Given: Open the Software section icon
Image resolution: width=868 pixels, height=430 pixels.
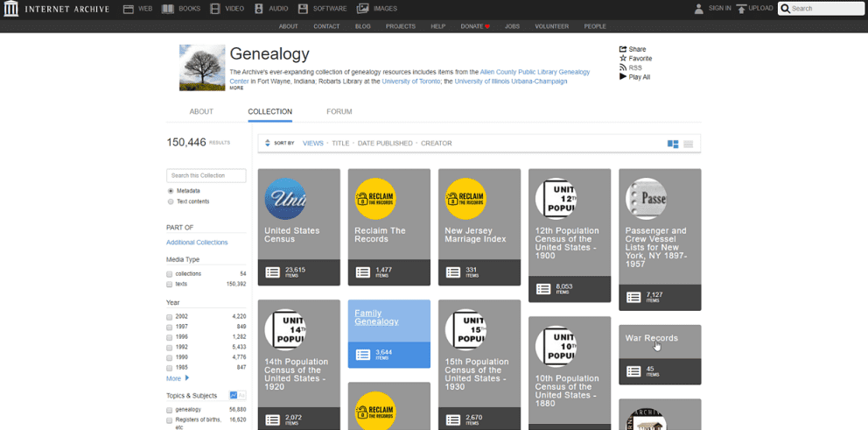Looking at the screenshot, I should pos(303,9).
